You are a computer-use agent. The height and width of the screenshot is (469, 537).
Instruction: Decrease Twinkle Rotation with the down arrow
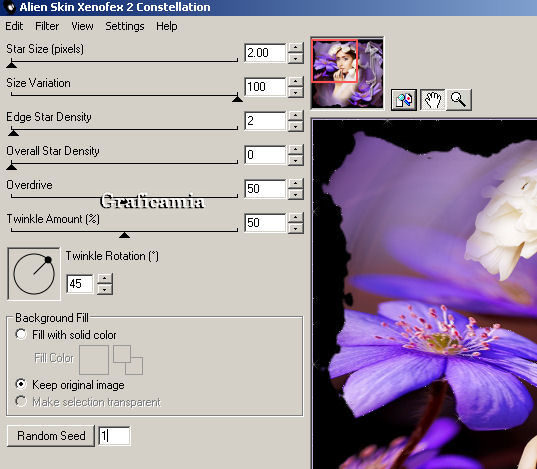pyautogui.click(x=105, y=289)
